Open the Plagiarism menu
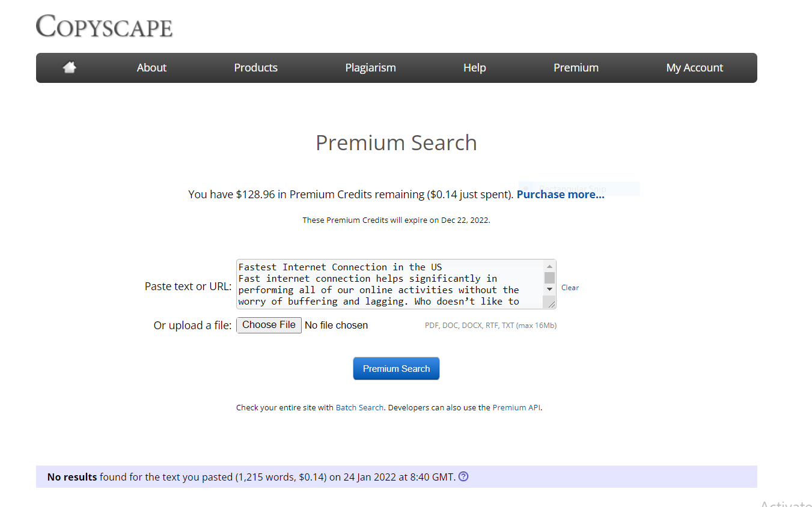The image size is (812, 507). [x=371, y=68]
